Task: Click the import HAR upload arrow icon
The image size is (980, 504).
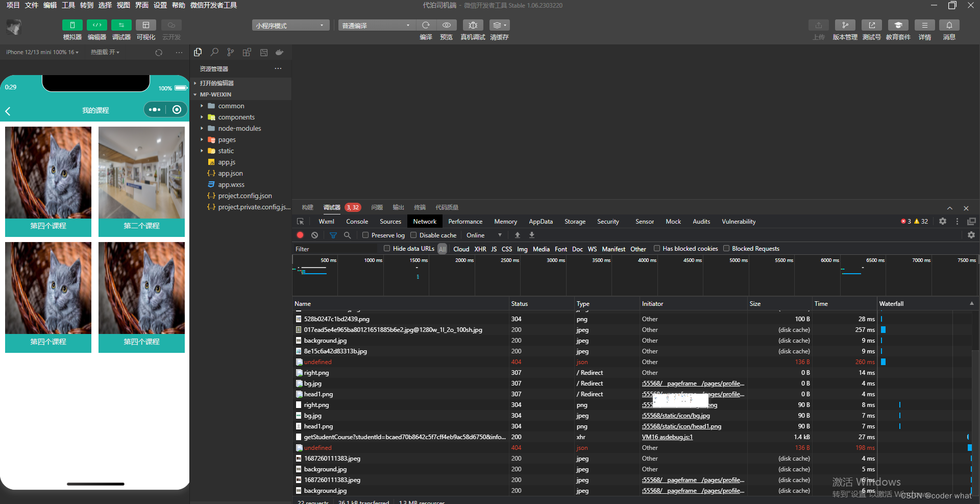Action: click(x=517, y=235)
